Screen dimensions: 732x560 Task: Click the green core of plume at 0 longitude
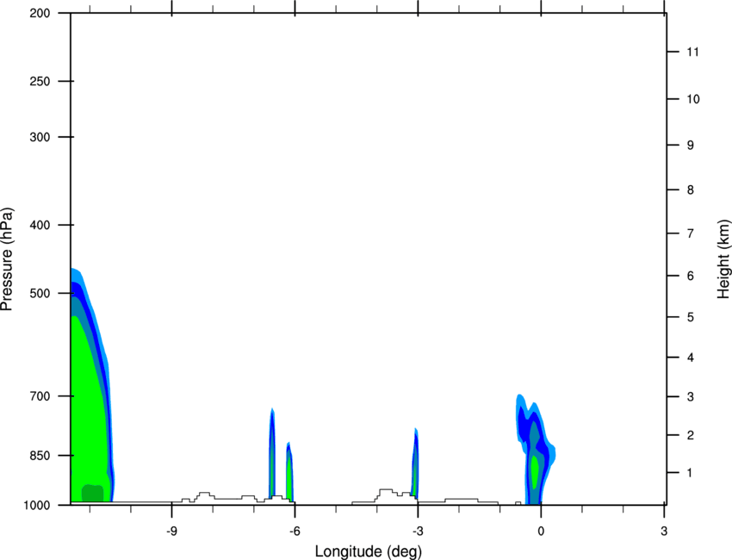(535, 472)
